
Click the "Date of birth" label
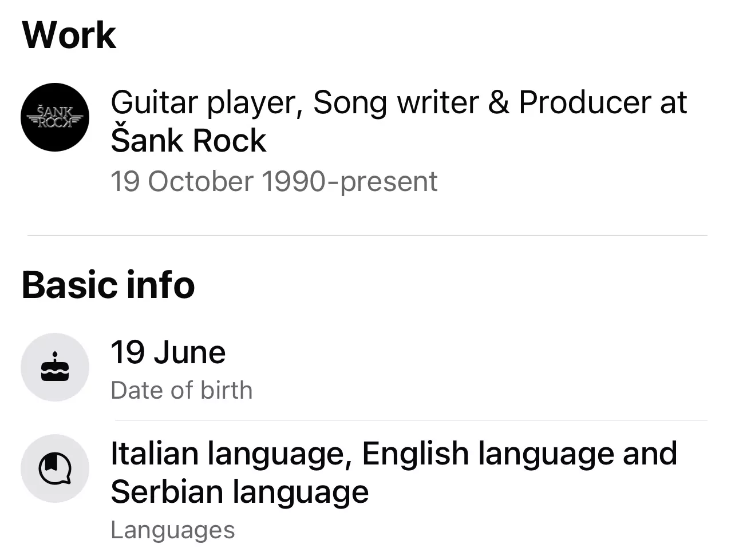181,391
